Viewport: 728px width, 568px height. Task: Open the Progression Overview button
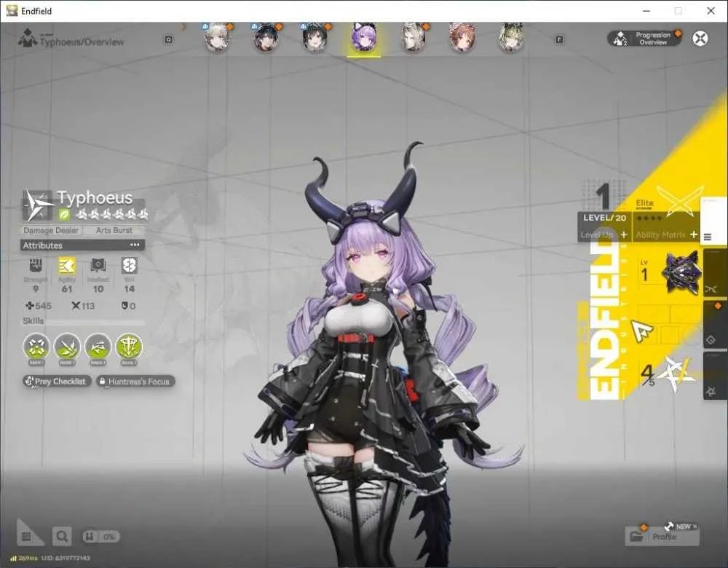tap(645, 39)
